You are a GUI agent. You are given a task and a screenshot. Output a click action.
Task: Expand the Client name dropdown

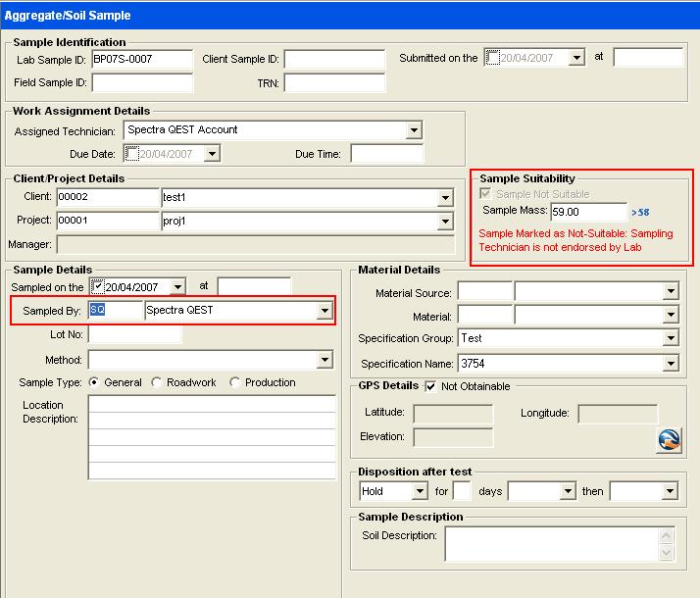(x=446, y=198)
